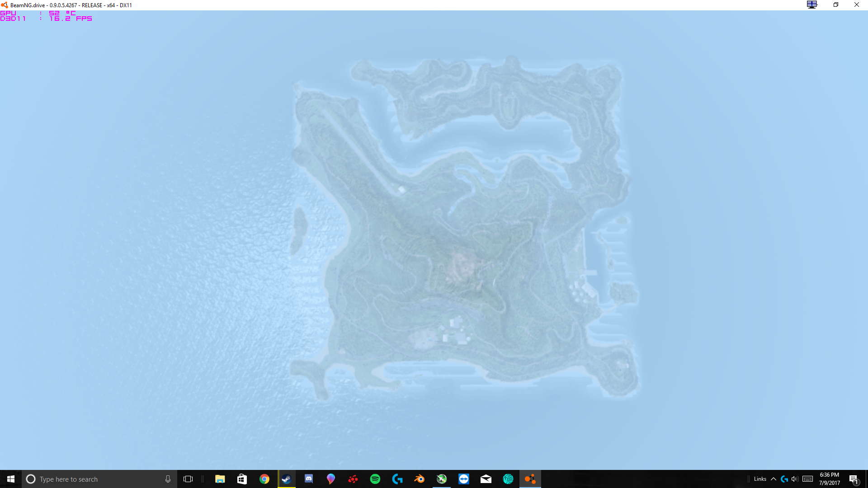The width and height of the screenshot is (868, 488).
Task: Open Discord from the taskbar
Action: point(309,479)
